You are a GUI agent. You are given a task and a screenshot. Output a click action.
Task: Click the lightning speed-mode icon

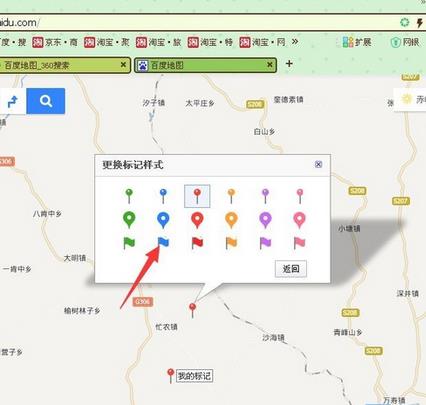[420, 23]
